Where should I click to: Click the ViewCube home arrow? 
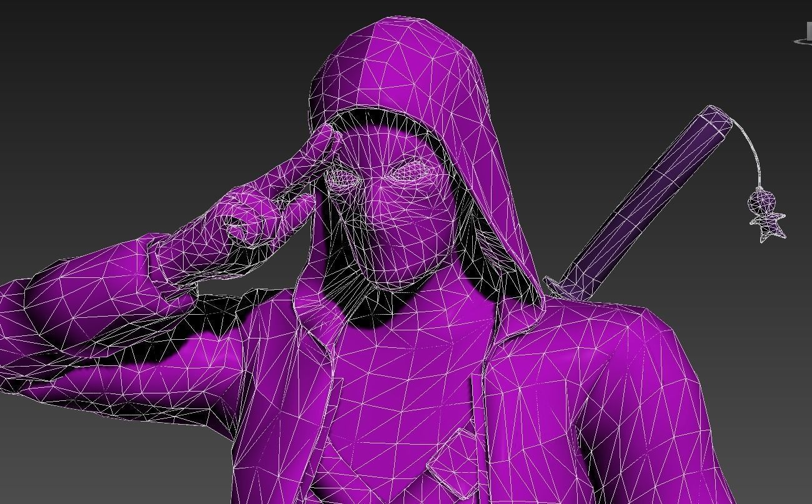coord(798,41)
